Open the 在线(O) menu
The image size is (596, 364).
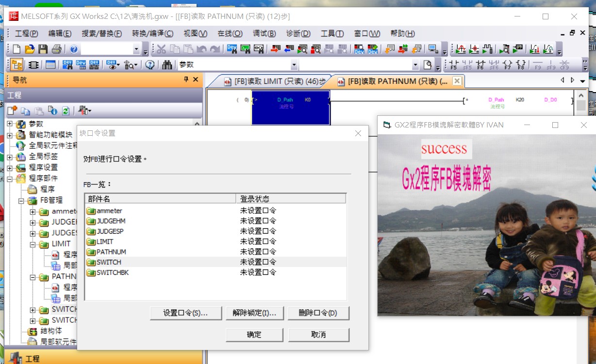tap(230, 33)
